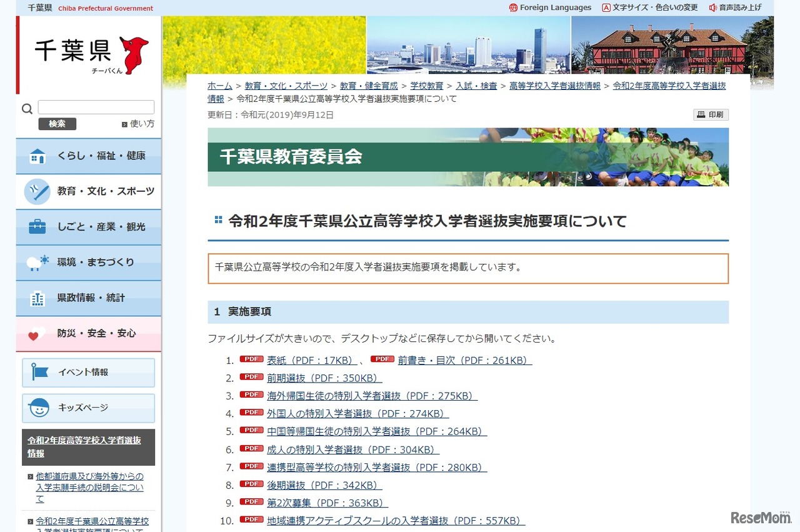The width and height of the screenshot is (800, 532).
Task: Click the briefcase icon for しごと・産業・観光
Action: coord(37,227)
